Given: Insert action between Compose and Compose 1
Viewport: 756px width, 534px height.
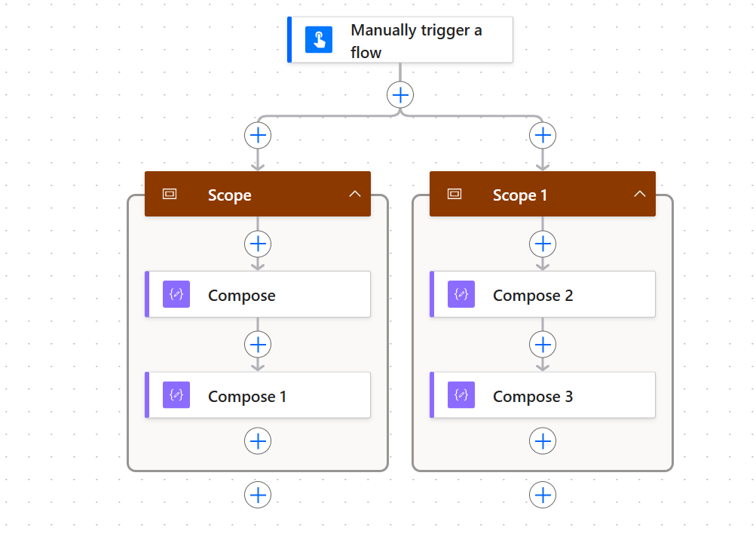Looking at the screenshot, I should [258, 345].
